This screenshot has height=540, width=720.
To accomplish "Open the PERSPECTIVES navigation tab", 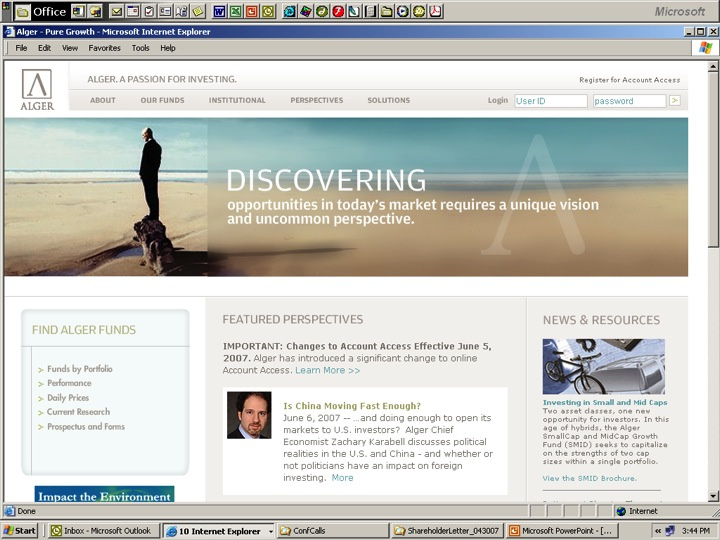I will (x=316, y=100).
